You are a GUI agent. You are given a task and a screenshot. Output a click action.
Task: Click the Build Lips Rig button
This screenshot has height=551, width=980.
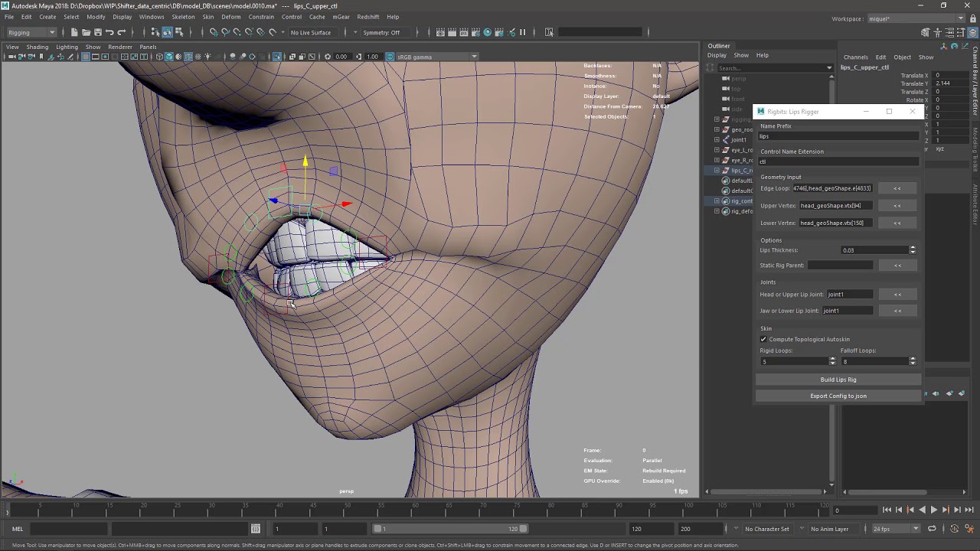click(838, 380)
